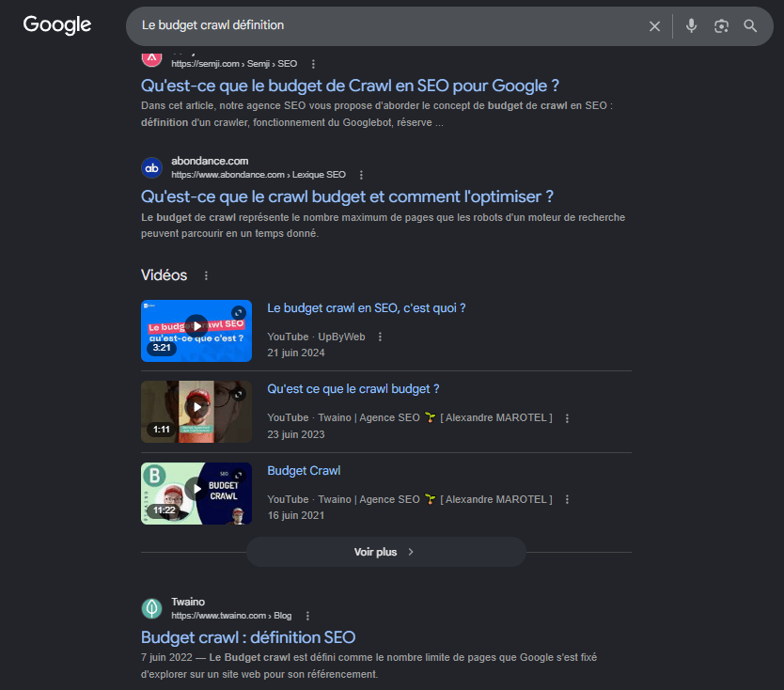Open the three-dot menu beside semji.com URL
784x690 pixels.
tap(313, 64)
